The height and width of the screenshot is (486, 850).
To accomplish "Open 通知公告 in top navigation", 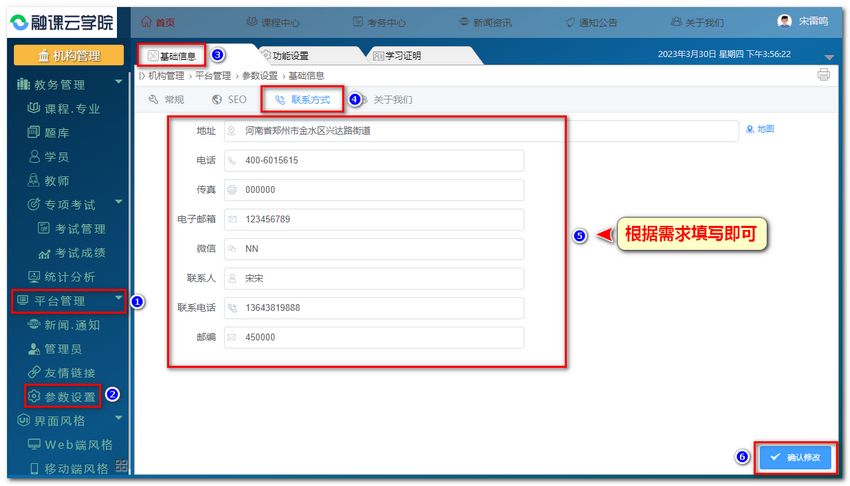I will point(591,22).
